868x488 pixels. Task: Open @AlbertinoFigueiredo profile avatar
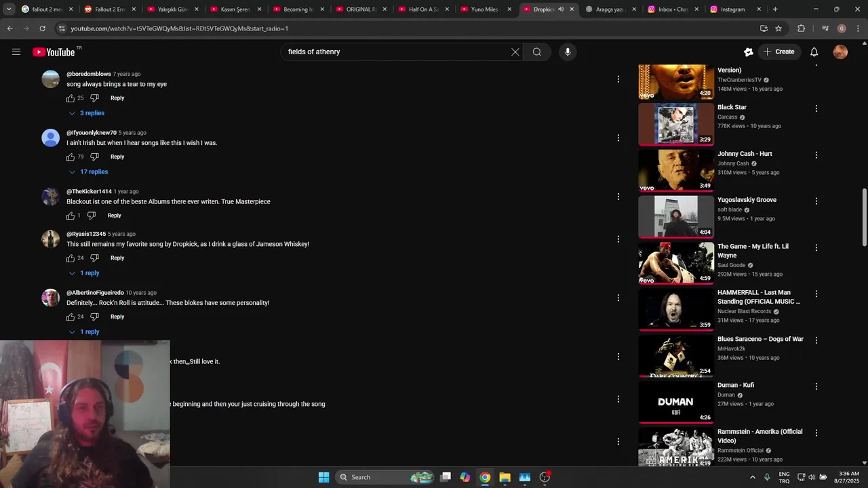point(51,298)
